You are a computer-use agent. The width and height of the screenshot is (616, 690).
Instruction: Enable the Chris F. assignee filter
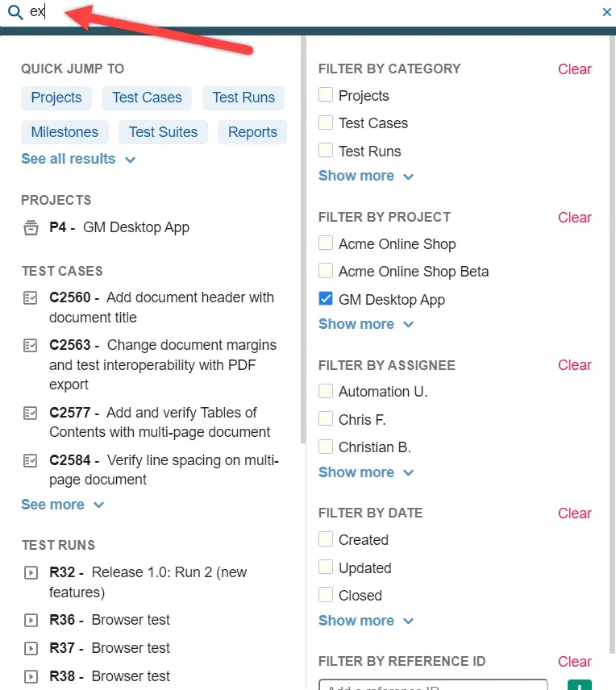point(326,418)
